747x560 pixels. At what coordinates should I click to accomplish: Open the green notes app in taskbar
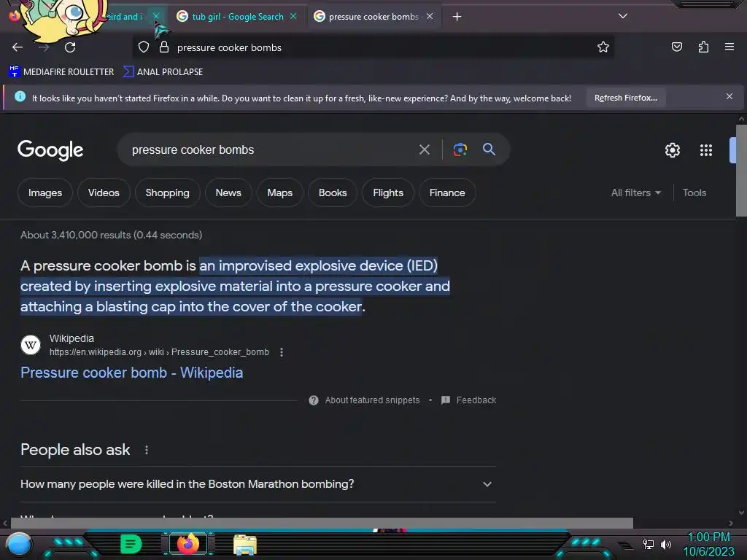point(131,544)
